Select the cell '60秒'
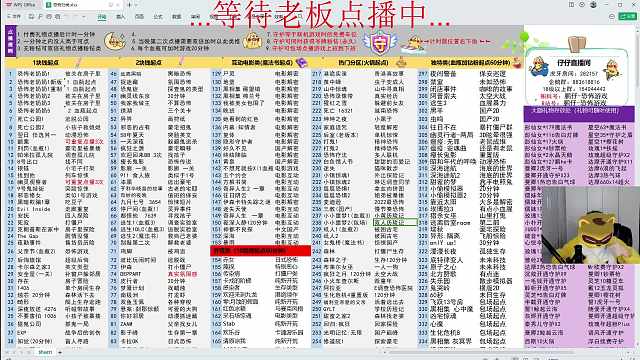Viewport: 640px width, 360px height. (x=437, y=295)
